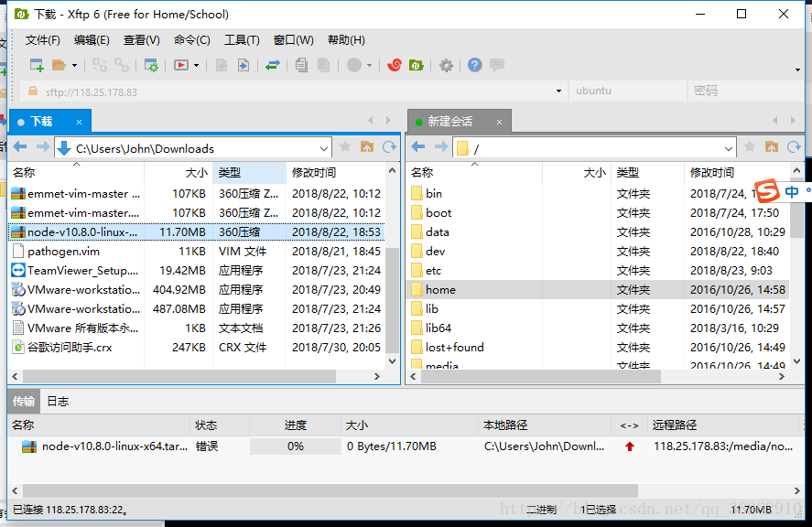Click toolbar overflow arrow at far right
The image size is (812, 527).
[x=797, y=70]
